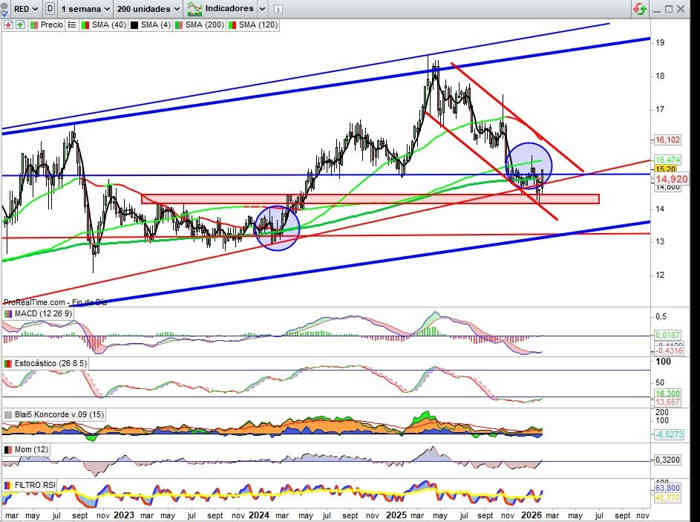This screenshot has height=522, width=700.
Task: Click the 14,920 current price label
Action: coord(668,181)
